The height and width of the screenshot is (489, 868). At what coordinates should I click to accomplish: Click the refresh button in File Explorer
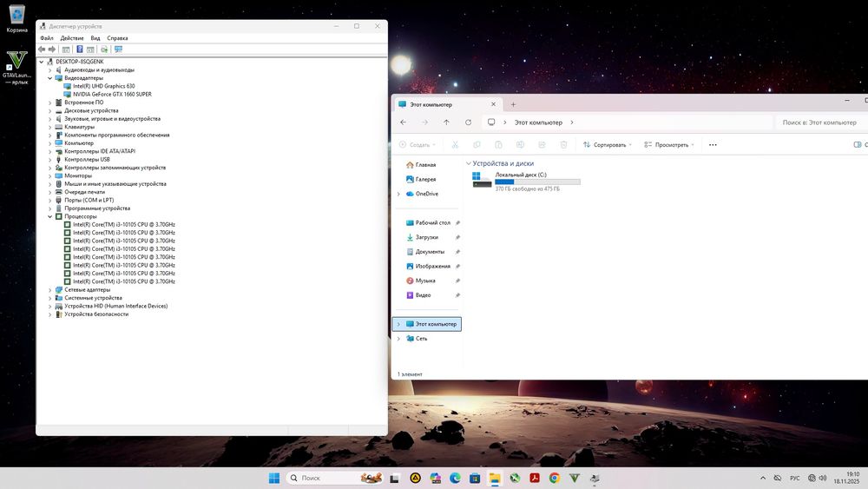(469, 122)
